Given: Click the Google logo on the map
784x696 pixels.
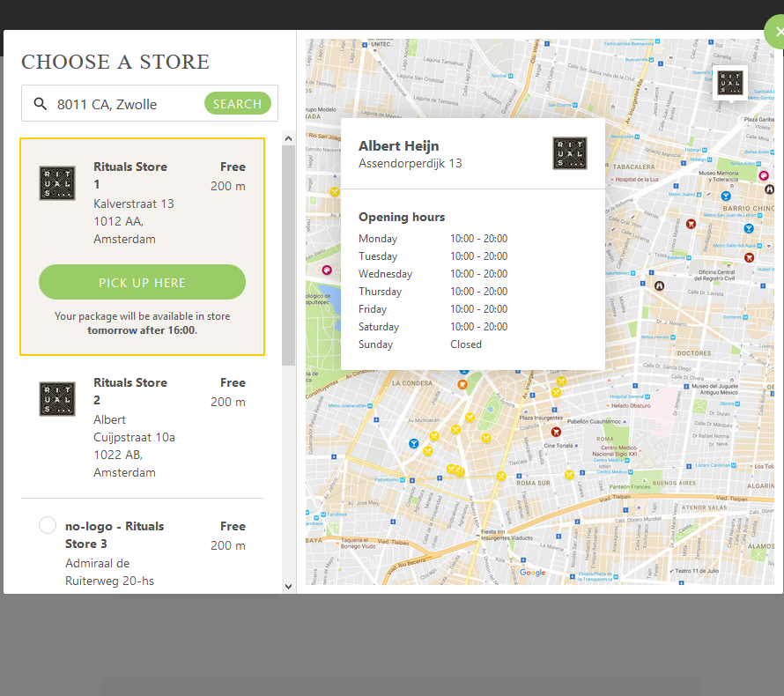Looking at the screenshot, I should coord(532,573).
